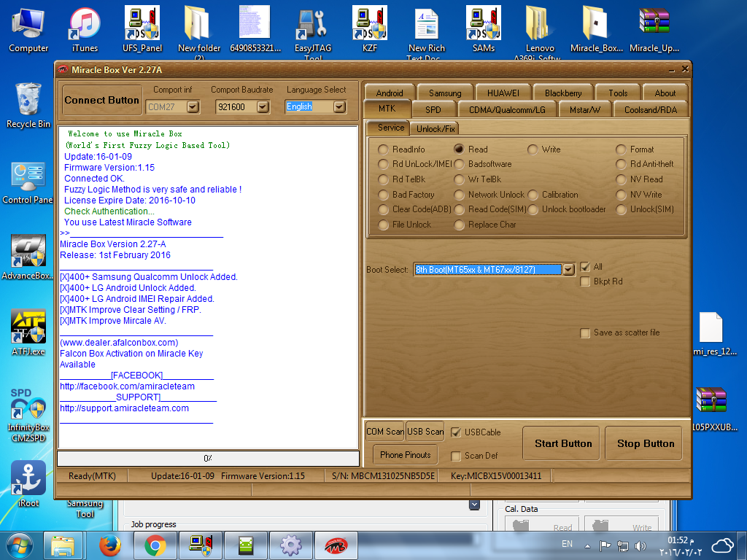Choose the Rd UnLock/IMEI option
Screen dimensions: 747x560
coord(382,164)
